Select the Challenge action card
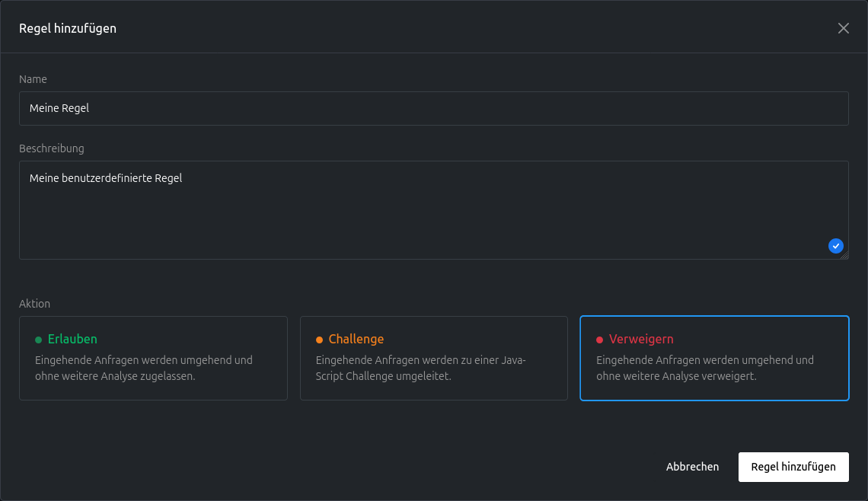Image resolution: width=868 pixels, height=501 pixels. coord(433,358)
